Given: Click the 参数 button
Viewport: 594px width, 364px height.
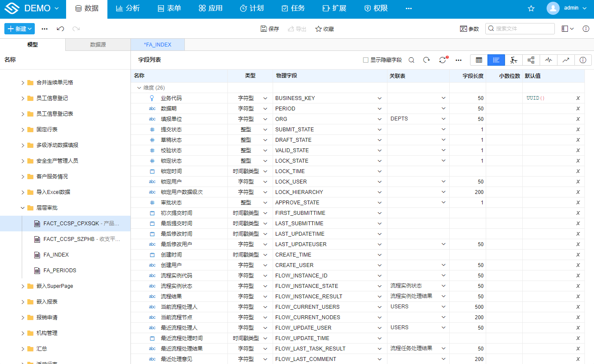Looking at the screenshot, I should (x=469, y=29).
